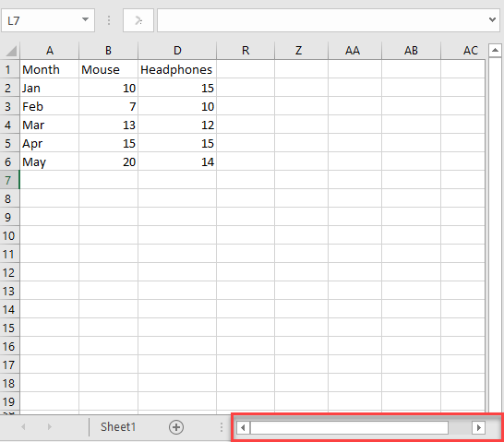
Task: Click the Select All corner triangle
Action: [10, 51]
